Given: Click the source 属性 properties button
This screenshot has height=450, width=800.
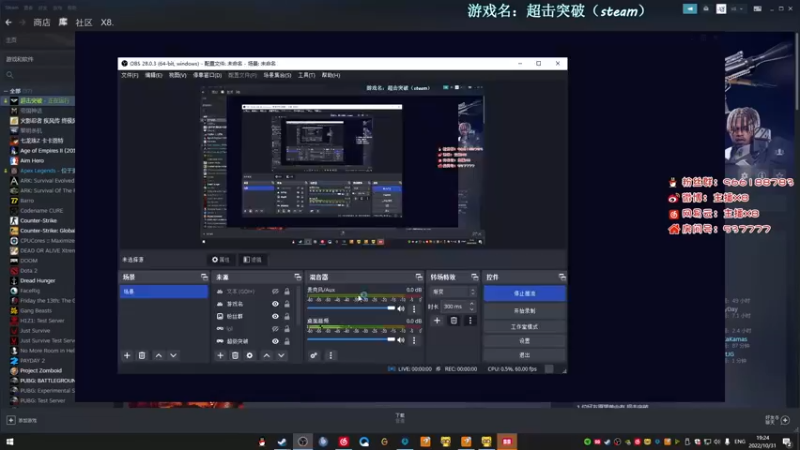Looking at the screenshot, I should tap(221, 260).
